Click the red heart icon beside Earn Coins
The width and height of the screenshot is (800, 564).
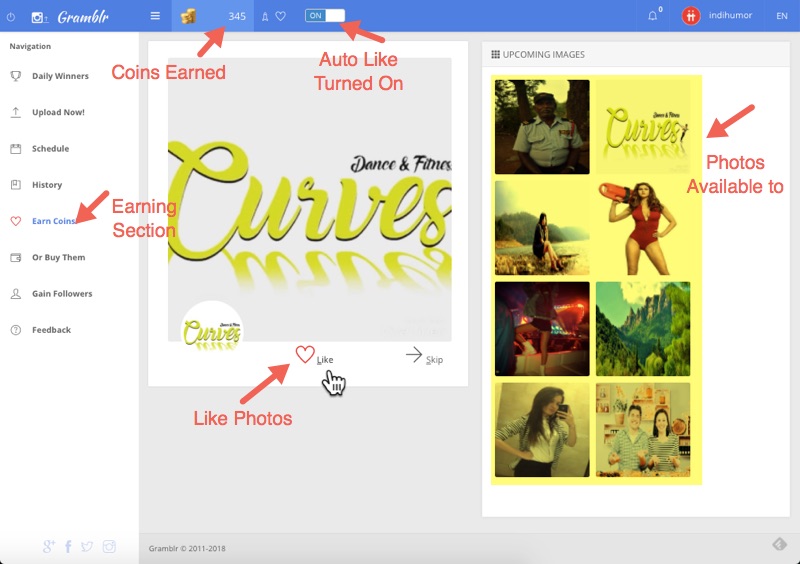click(x=16, y=221)
